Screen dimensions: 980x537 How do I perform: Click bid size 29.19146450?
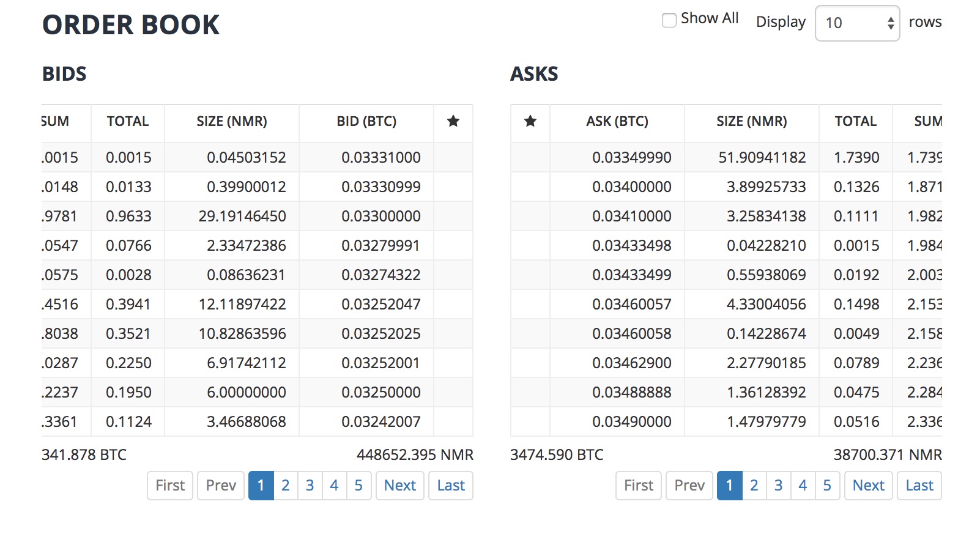[x=242, y=217]
